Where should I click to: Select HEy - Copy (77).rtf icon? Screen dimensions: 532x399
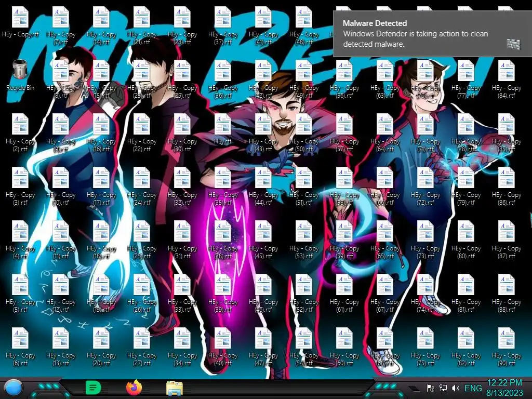coord(466,70)
